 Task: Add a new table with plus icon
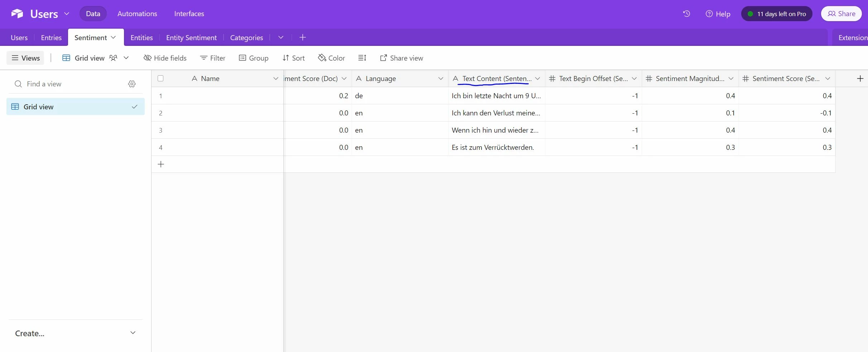(303, 37)
